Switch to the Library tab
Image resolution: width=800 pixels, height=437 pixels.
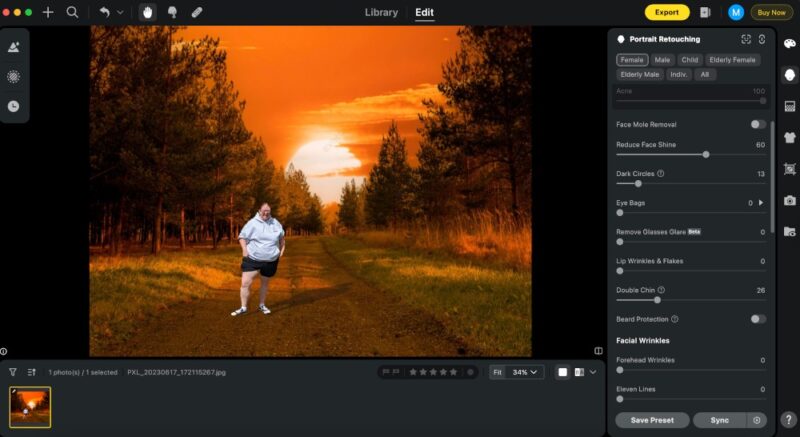tap(381, 12)
